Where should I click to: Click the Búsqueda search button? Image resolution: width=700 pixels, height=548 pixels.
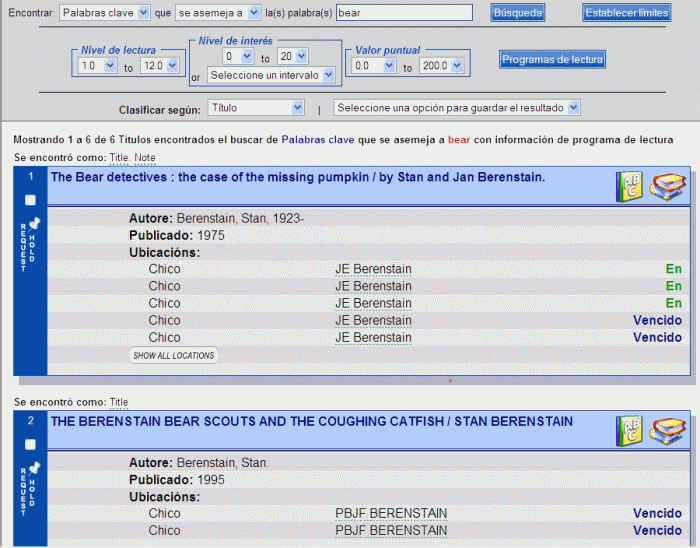[x=518, y=13]
